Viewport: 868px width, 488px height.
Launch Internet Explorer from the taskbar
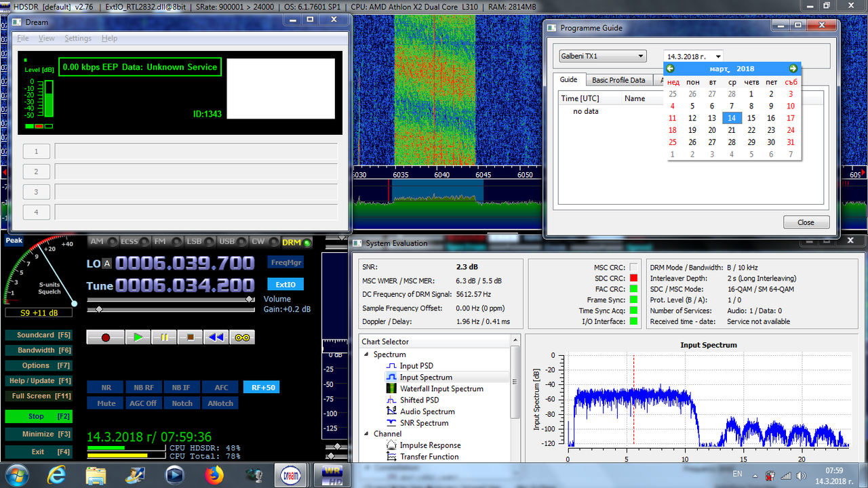(57, 475)
